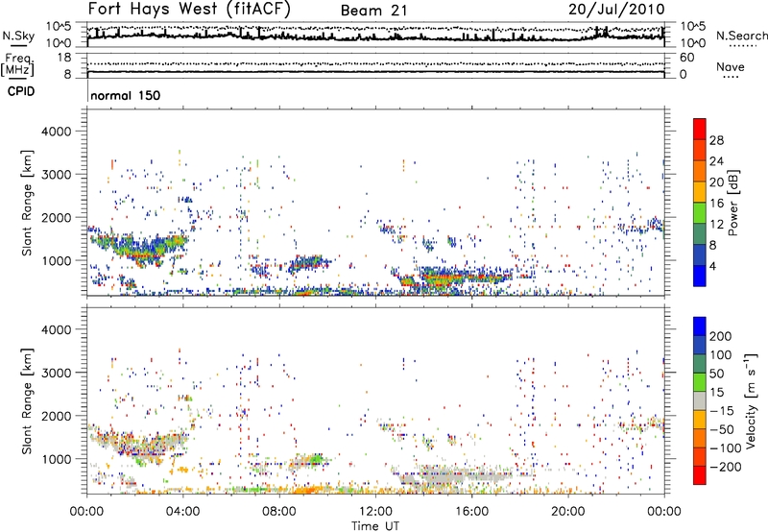This screenshot has width=768, height=532.
Task: Click the '50' velocity colorbar tick value
Action: click(x=716, y=374)
